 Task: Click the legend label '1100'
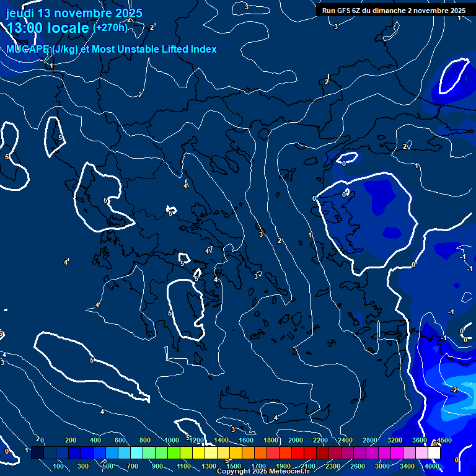click(x=183, y=466)
